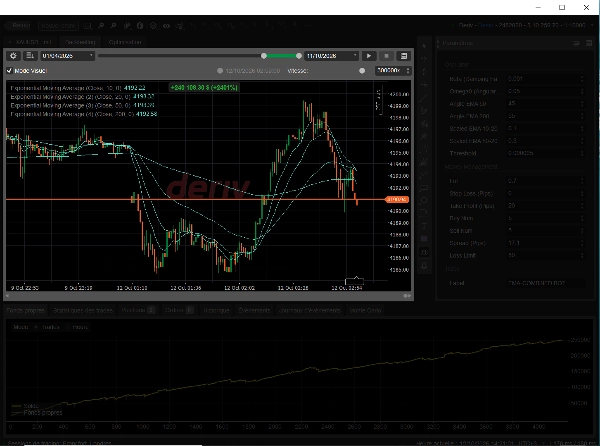Click the zoom in magnifier toolbar icon
Image resolution: width=600 pixels, height=446 pixels.
[101, 26]
